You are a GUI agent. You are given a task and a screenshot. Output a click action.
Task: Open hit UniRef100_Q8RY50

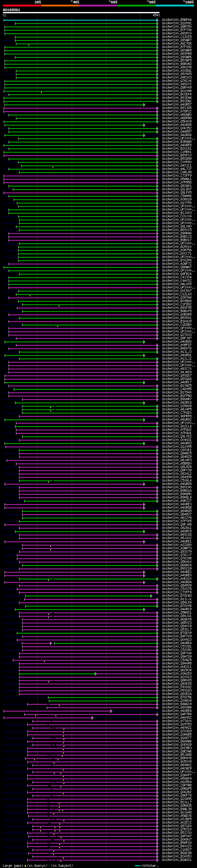coord(176,26)
